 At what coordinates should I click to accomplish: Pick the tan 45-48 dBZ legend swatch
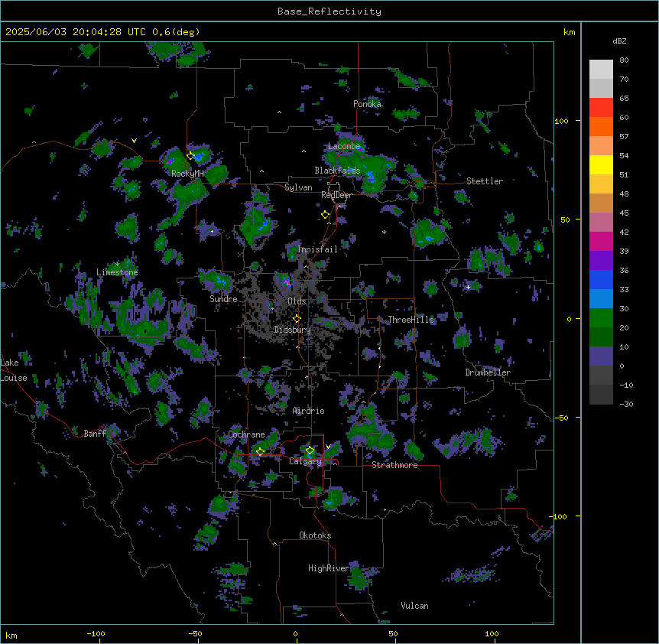[x=601, y=203]
